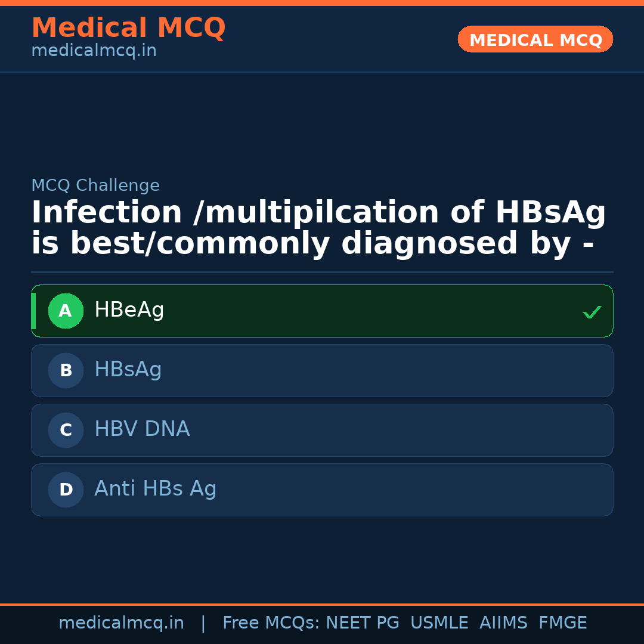The image size is (644, 644).
Task: Click the MCQ Challenge label
Action: (x=95, y=185)
